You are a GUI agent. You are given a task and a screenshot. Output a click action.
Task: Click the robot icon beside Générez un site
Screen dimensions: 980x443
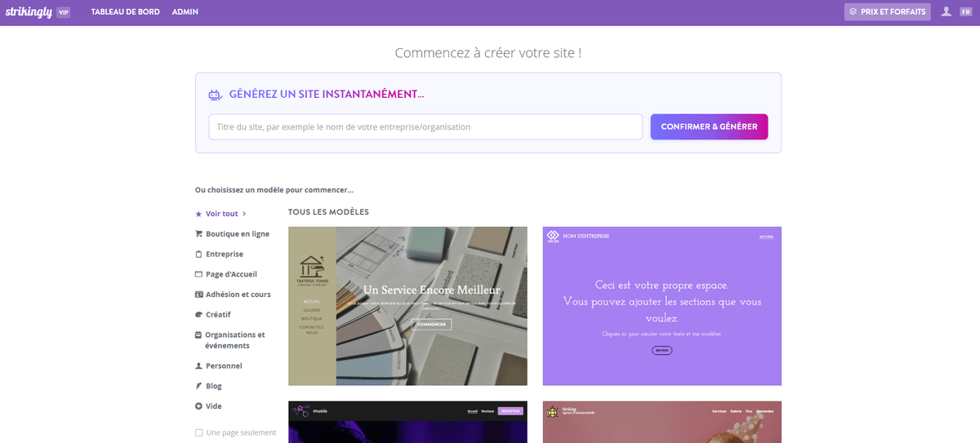point(216,95)
